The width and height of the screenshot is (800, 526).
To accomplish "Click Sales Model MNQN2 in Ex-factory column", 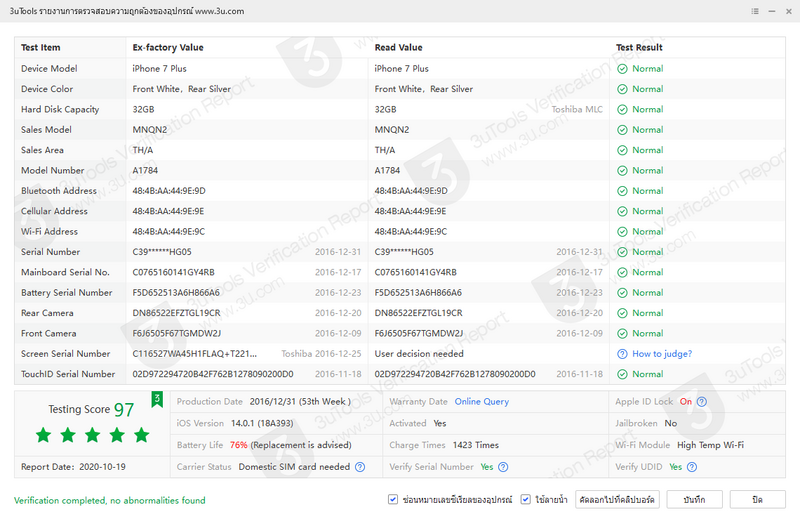I will tap(150, 130).
